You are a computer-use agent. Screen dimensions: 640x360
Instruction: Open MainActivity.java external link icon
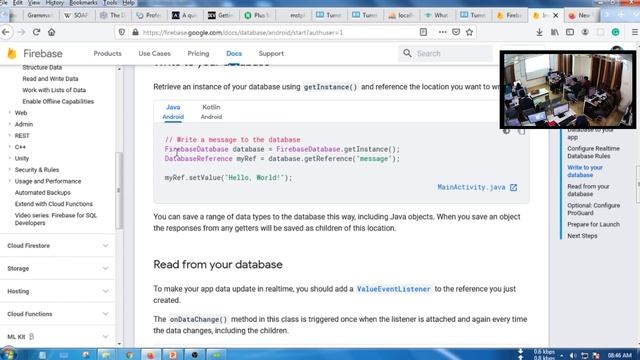513,187
